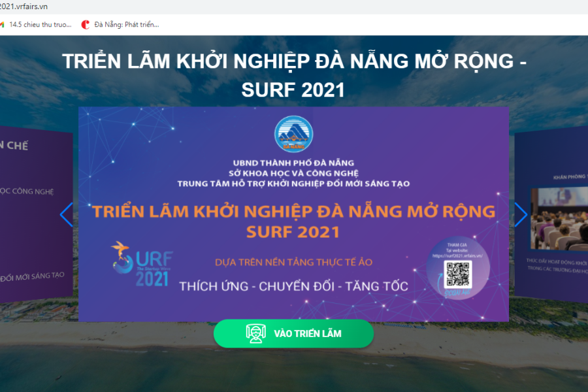Click the Thích Ứng - Chuyển Đổi - Tăng Tốc slogan
The image size is (588, 392).
(x=293, y=286)
